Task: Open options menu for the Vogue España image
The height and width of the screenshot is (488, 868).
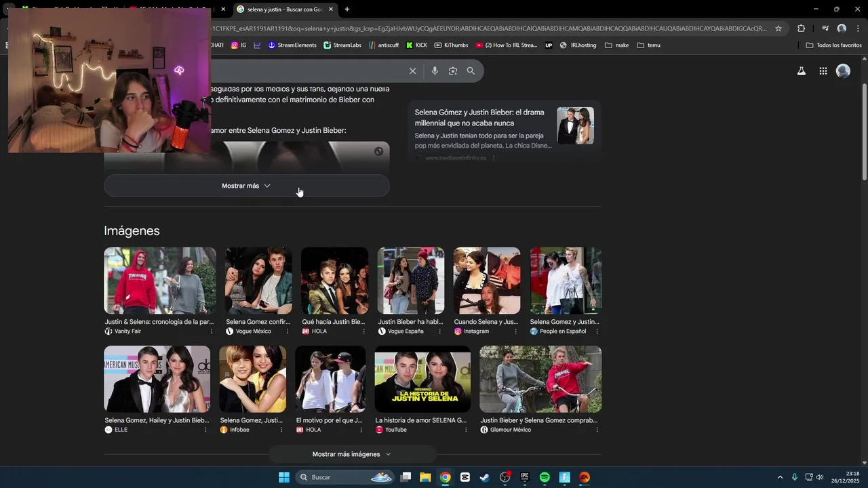Action: pyautogui.click(x=440, y=331)
